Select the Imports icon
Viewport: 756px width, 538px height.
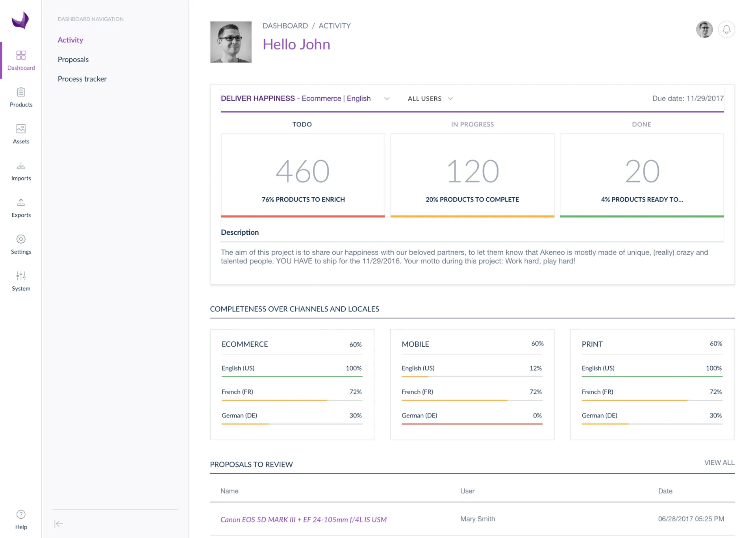point(21,166)
